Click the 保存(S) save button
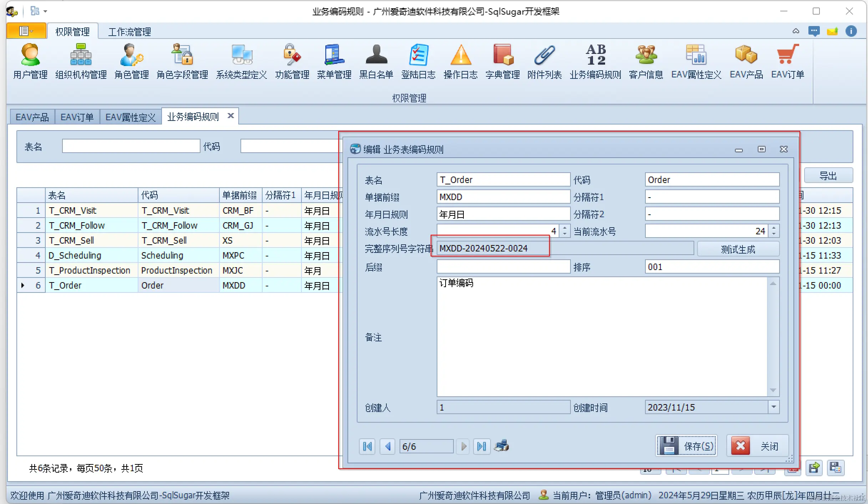Screen dimensions: 868x504 686,446
